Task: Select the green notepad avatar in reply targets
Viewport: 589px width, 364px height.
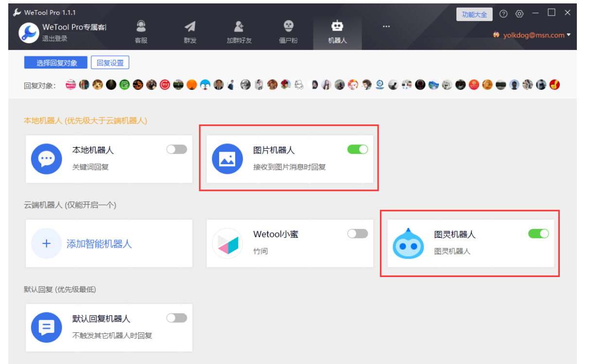Action: tap(124, 85)
